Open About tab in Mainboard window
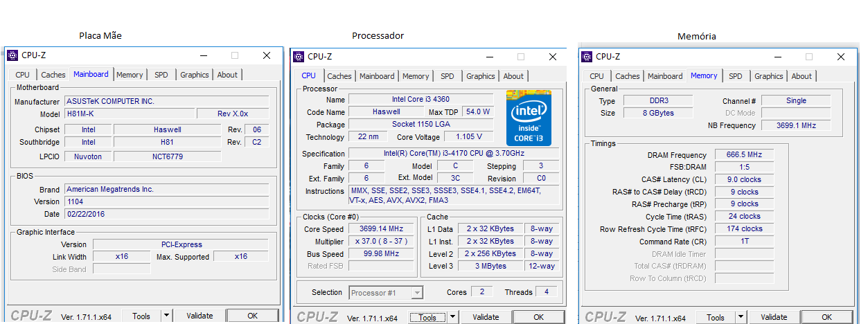The height and width of the screenshot is (324, 868). (x=227, y=75)
